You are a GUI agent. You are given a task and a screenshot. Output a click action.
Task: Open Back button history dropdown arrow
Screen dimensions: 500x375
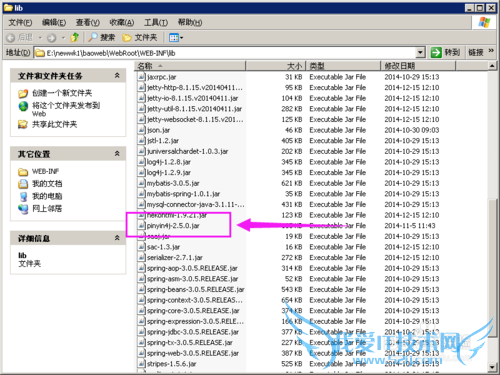click(x=40, y=38)
